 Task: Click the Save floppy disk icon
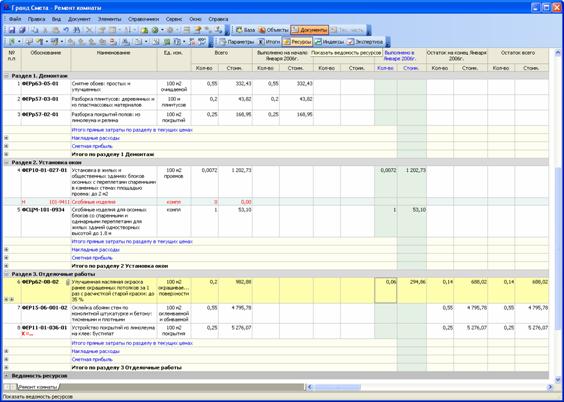tap(12, 30)
